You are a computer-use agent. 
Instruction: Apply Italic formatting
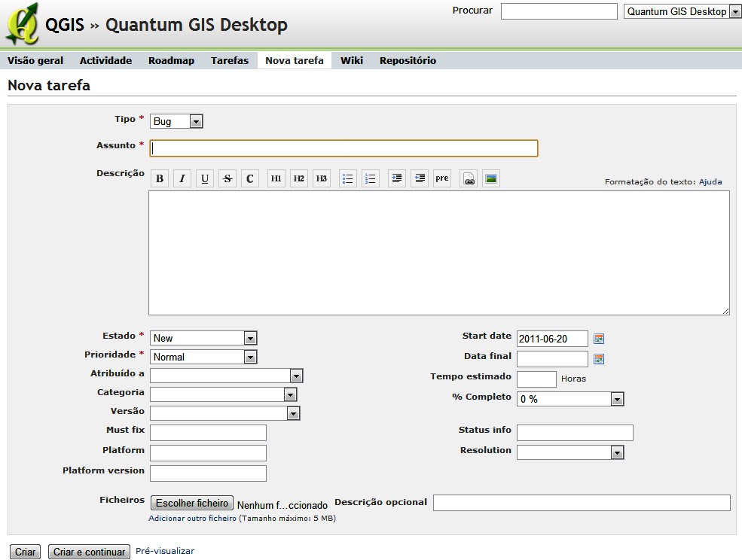[x=182, y=179]
